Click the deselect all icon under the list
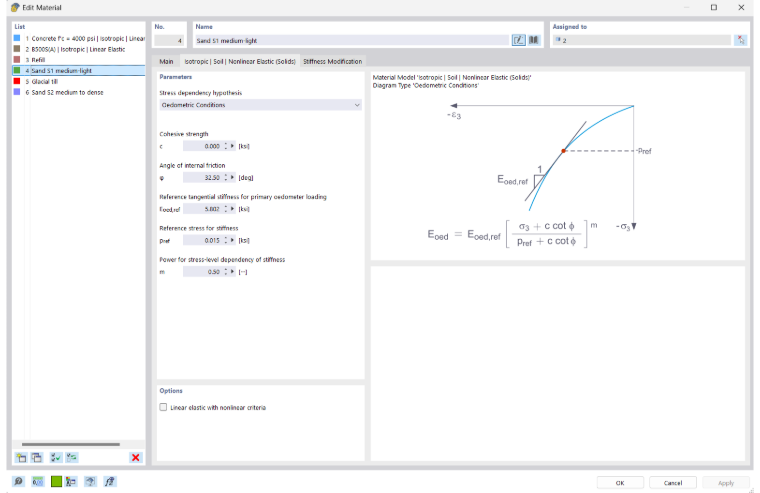The image size is (760, 493). tap(72, 457)
